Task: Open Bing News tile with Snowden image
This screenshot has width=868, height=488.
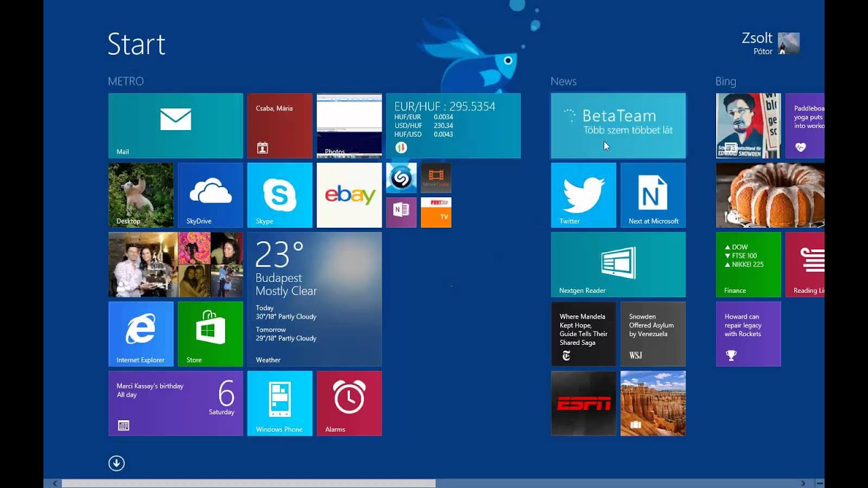Action: pyautogui.click(x=749, y=126)
